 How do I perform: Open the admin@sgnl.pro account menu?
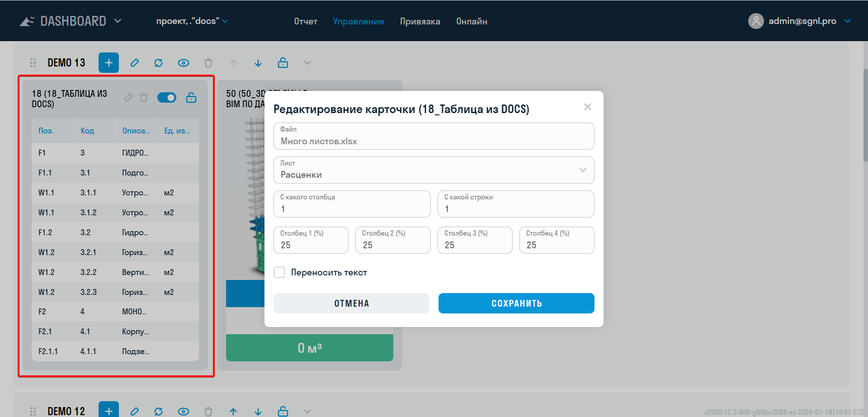pyautogui.click(x=799, y=21)
